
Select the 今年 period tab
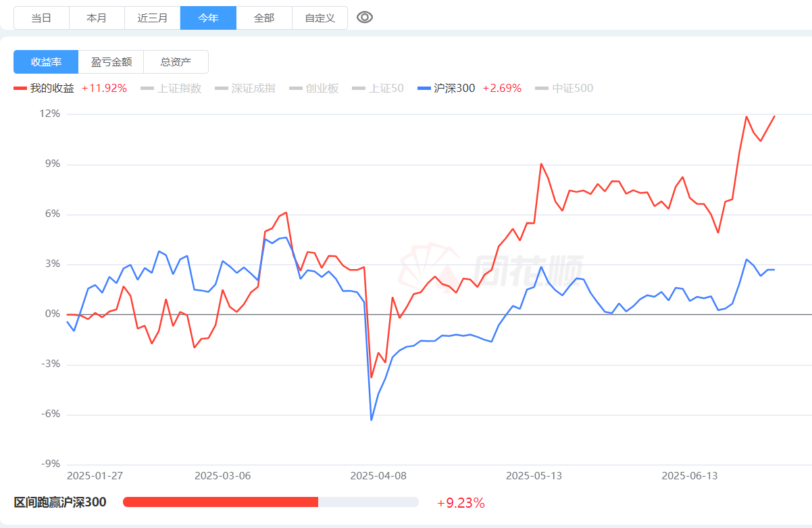coord(208,18)
